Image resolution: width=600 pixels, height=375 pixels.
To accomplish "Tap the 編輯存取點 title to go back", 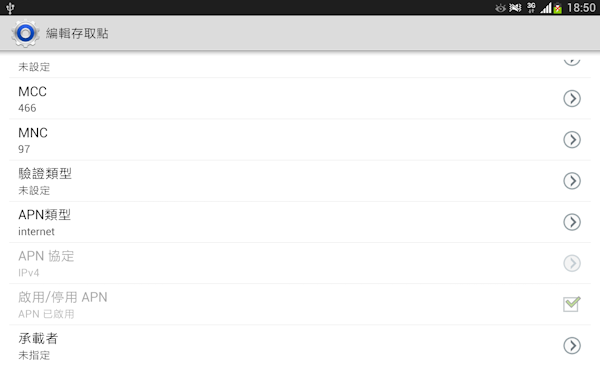I will tap(77, 33).
